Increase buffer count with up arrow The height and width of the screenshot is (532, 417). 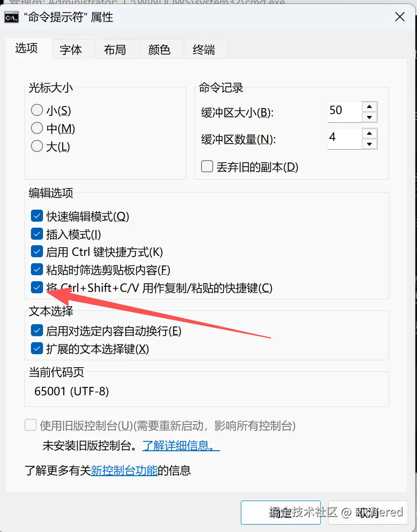(x=369, y=133)
